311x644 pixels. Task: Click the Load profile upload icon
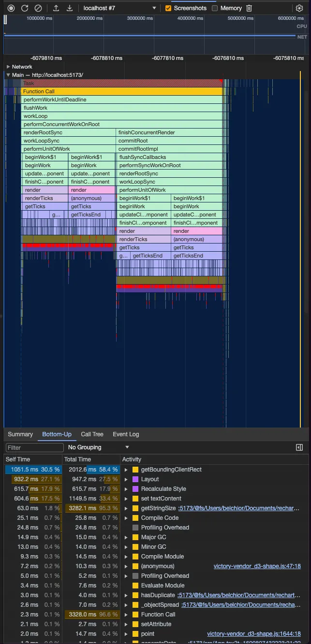click(x=56, y=8)
